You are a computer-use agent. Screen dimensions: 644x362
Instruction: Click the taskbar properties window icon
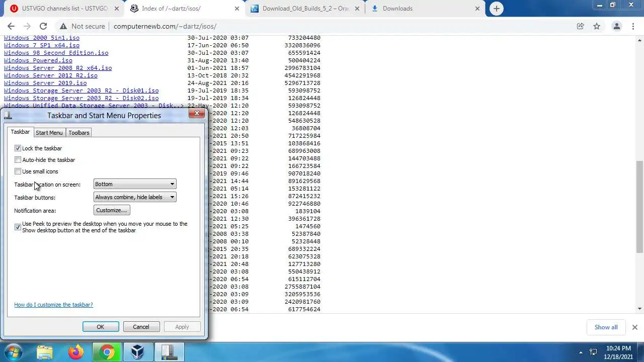169,352
